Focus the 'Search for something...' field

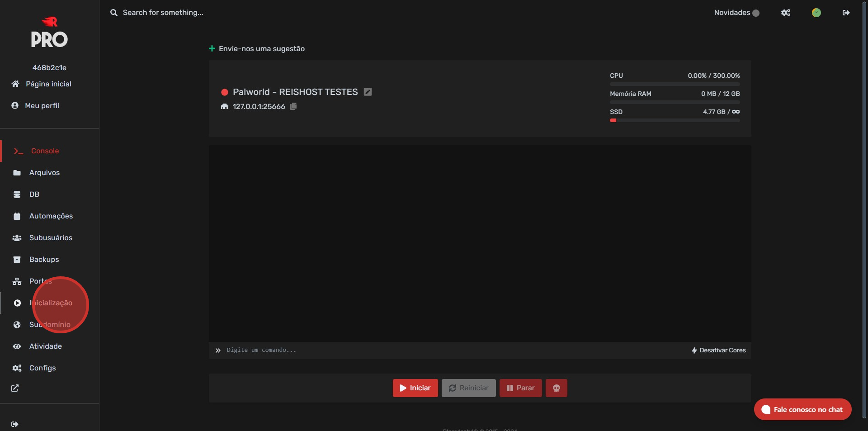click(163, 13)
